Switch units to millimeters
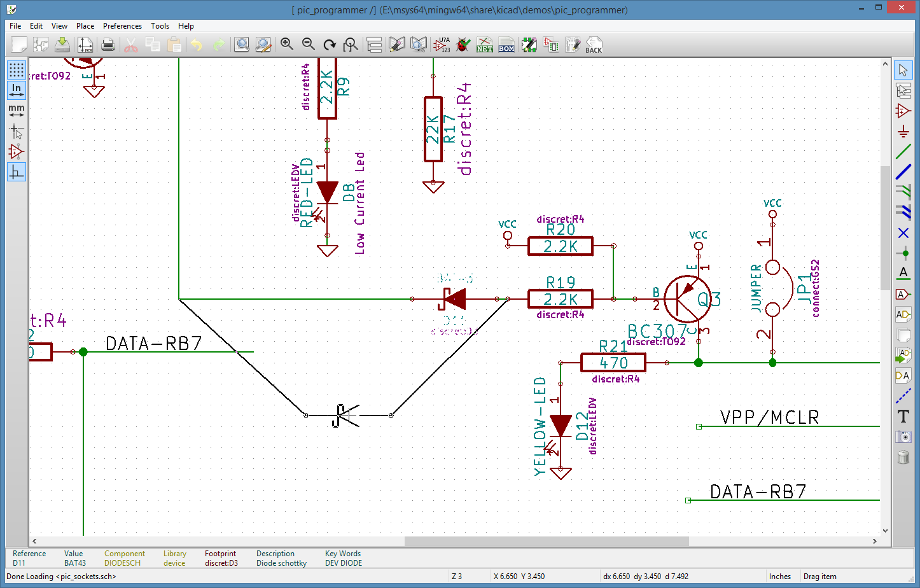Image resolution: width=920 pixels, height=588 pixels. pos(17,110)
